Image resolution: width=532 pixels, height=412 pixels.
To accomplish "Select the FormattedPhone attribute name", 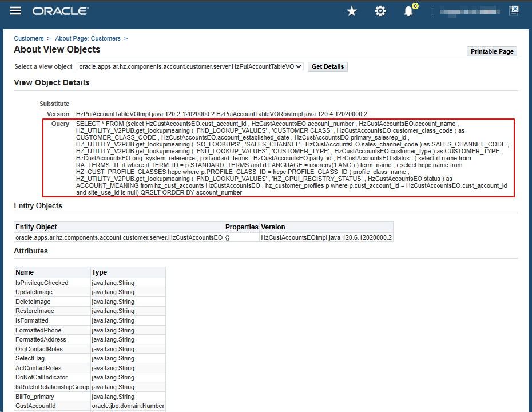I will click(38, 330).
